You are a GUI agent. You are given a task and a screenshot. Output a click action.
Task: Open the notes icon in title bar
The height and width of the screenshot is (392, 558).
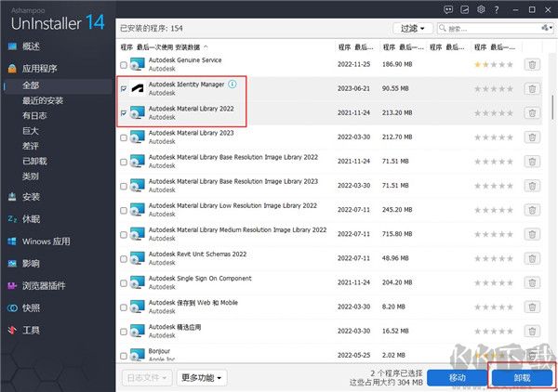click(x=464, y=9)
